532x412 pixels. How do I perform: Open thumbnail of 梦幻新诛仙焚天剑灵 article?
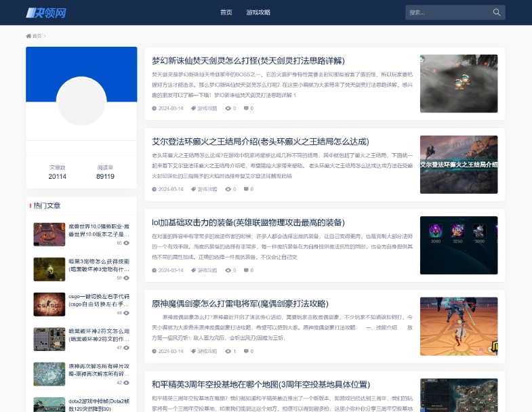click(x=459, y=83)
